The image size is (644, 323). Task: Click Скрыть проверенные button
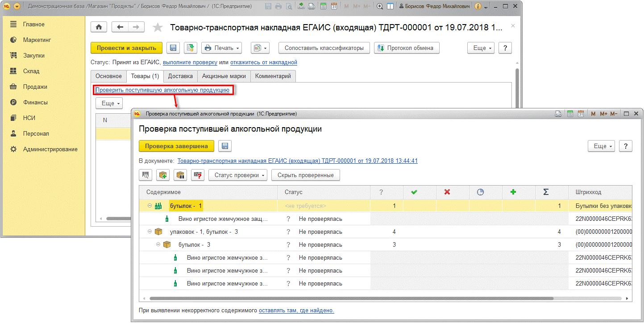pyautogui.click(x=306, y=175)
